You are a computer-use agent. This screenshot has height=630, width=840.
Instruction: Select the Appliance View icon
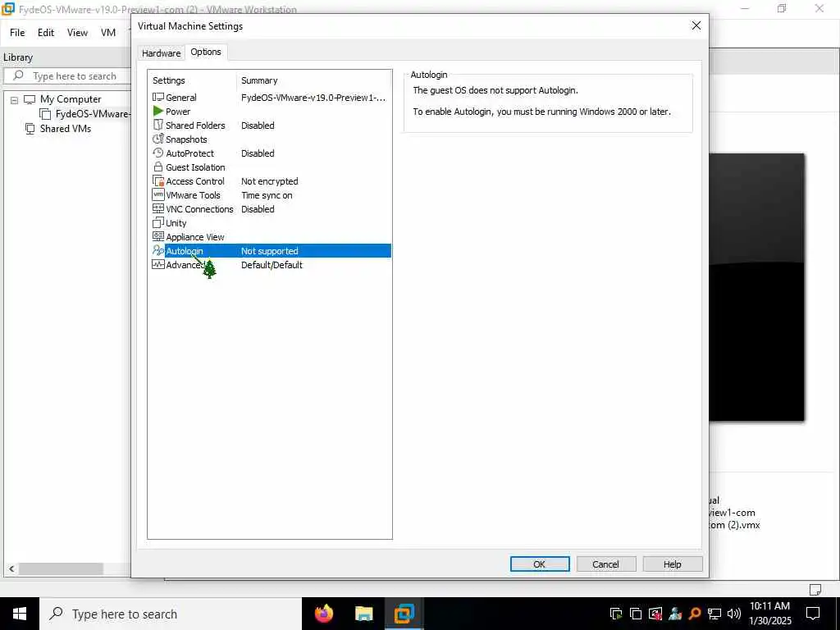pos(158,236)
